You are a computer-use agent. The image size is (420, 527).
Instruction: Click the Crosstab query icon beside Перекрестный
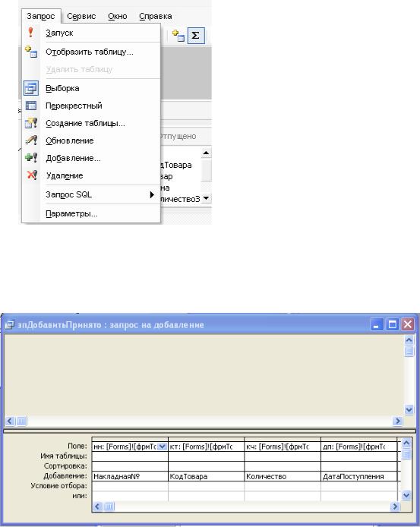(x=31, y=106)
